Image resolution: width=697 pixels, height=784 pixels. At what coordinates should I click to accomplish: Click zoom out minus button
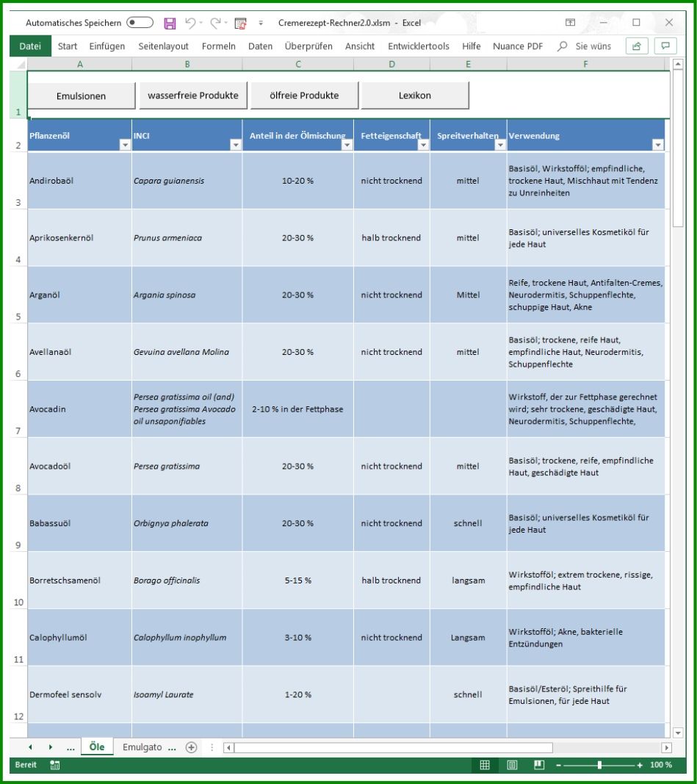tap(559, 765)
